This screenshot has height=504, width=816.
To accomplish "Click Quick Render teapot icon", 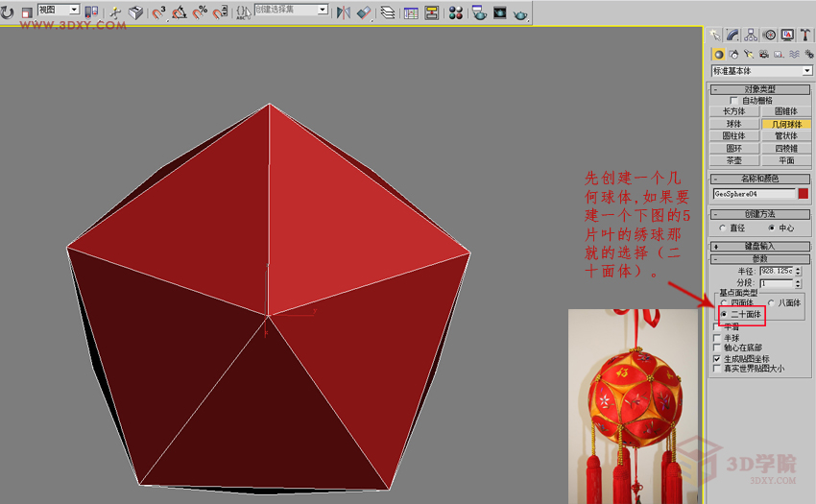I will tap(520, 14).
